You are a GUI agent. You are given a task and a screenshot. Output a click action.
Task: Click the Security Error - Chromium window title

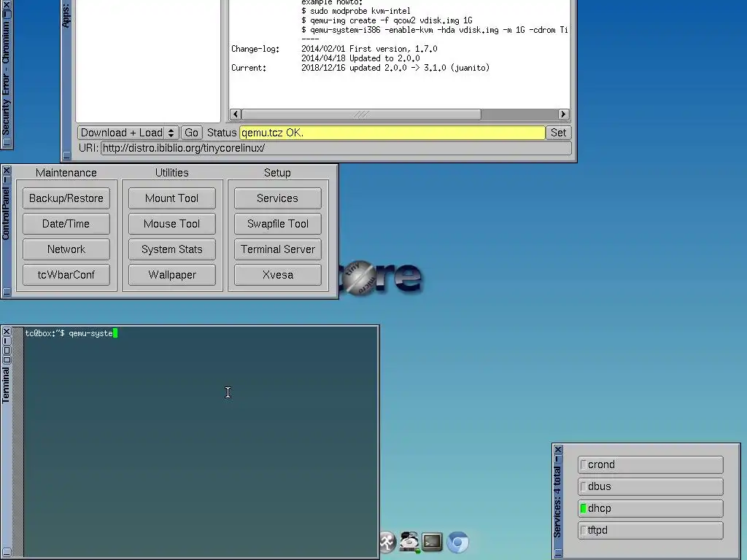(6, 77)
